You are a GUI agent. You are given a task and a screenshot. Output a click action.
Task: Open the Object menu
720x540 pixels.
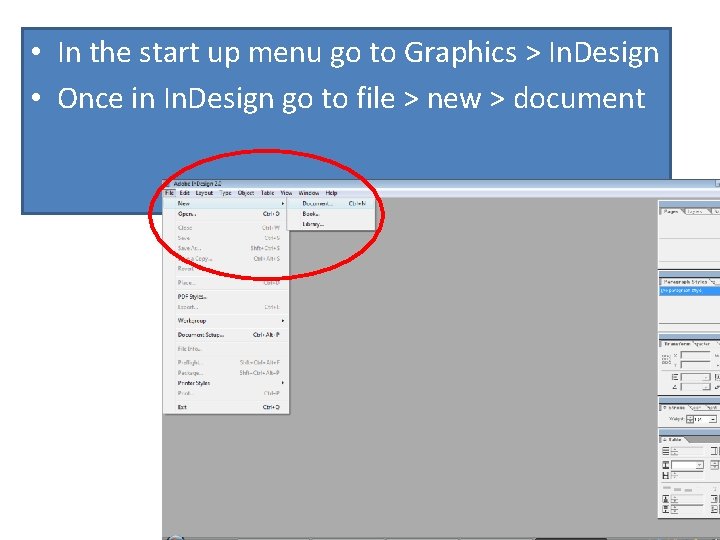(x=246, y=193)
